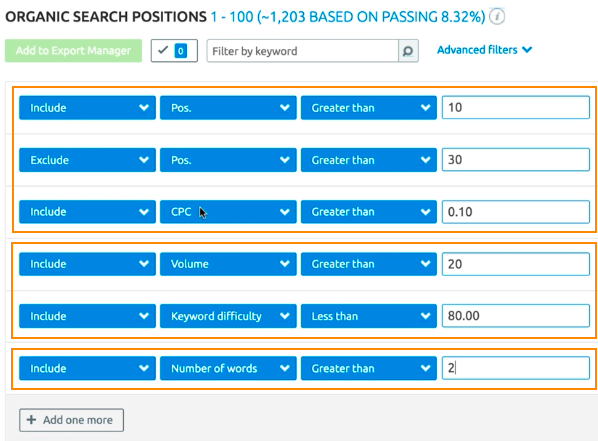Edit the value field containing 80.00
This screenshot has width=598, height=441.
[x=516, y=315]
